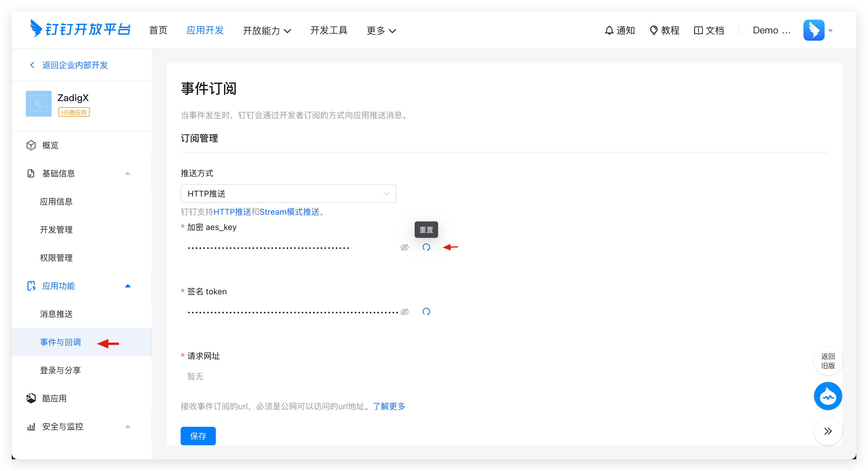Image resolution: width=868 pixels, height=471 pixels.
Task: Select the 概览 overview sidebar item
Action: (50, 145)
